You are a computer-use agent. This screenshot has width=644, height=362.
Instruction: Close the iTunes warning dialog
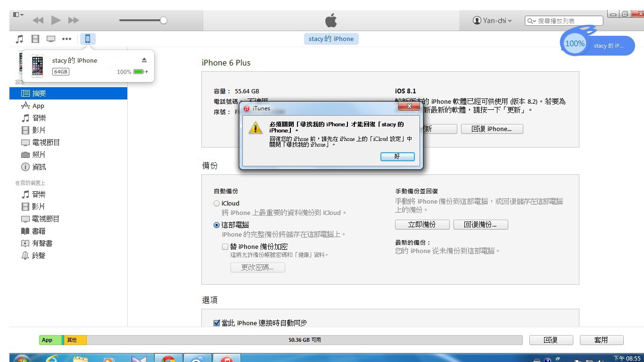click(409, 107)
